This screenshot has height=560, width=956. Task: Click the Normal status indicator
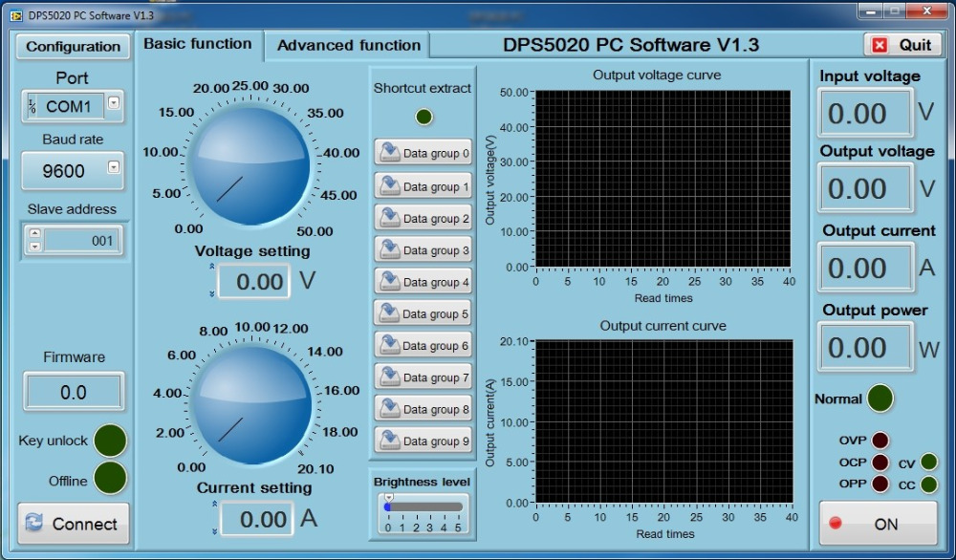coord(880,398)
